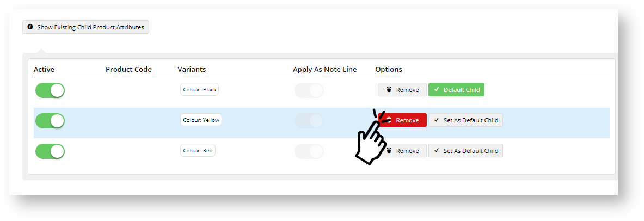Disable the Active switch for Colour: Yellow
This screenshot has width=644, height=221.
(x=50, y=121)
